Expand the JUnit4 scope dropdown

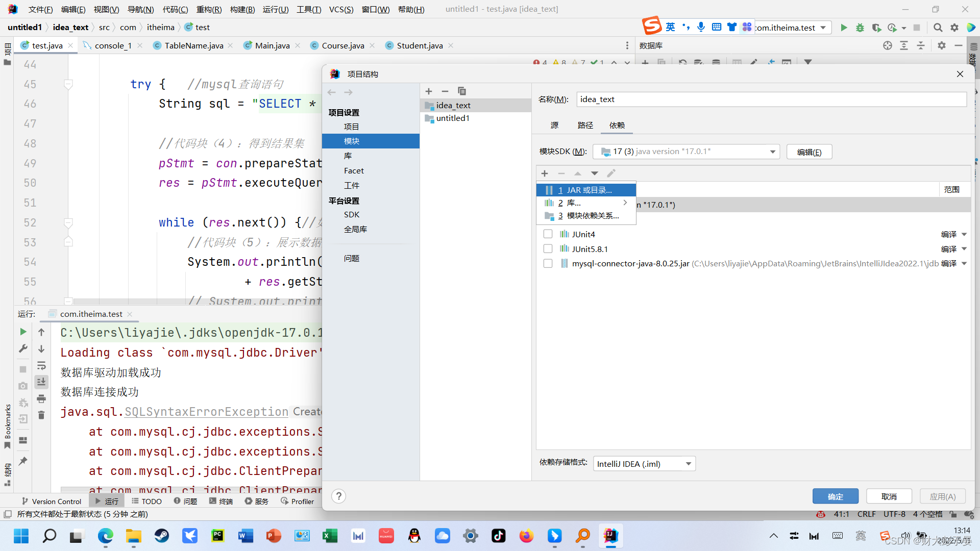[x=964, y=234]
